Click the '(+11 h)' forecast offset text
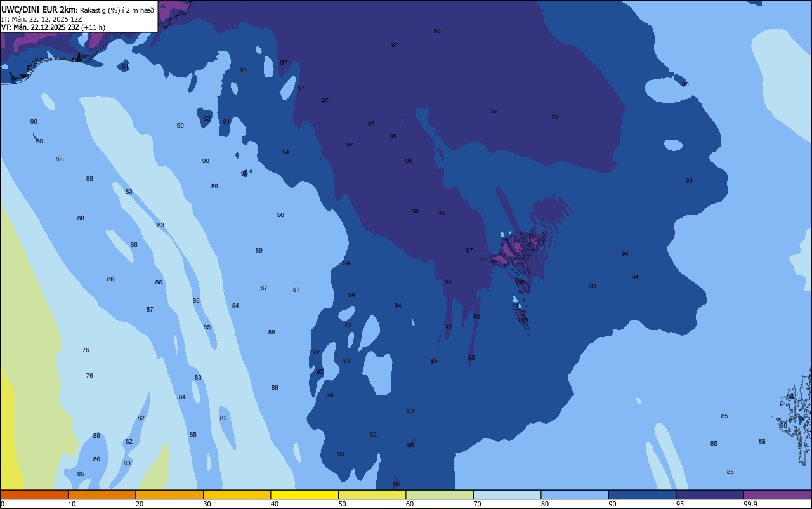 coord(93,27)
